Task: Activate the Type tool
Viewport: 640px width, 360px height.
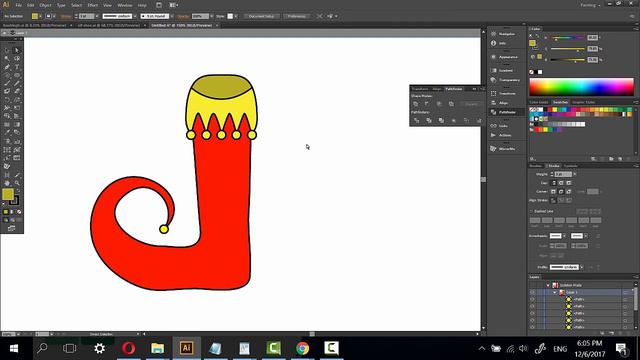Action: [17, 67]
